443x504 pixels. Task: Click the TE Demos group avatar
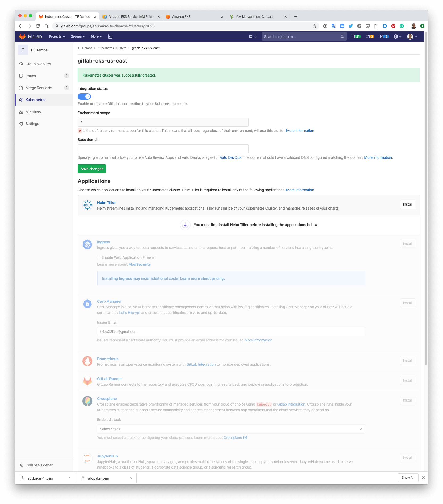pos(23,50)
